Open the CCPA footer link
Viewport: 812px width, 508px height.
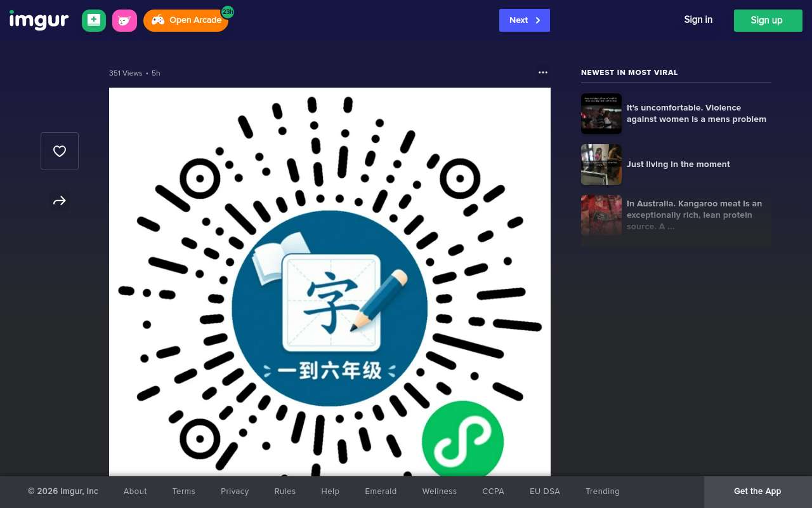[493, 491]
